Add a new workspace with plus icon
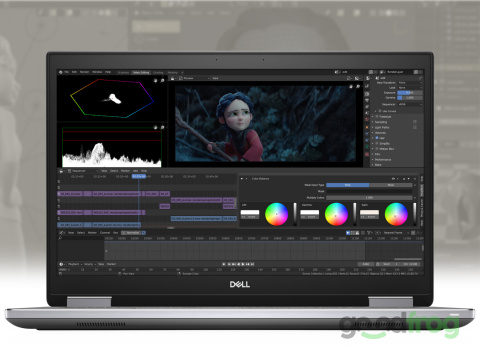The height and width of the screenshot is (360, 480). coord(182,72)
